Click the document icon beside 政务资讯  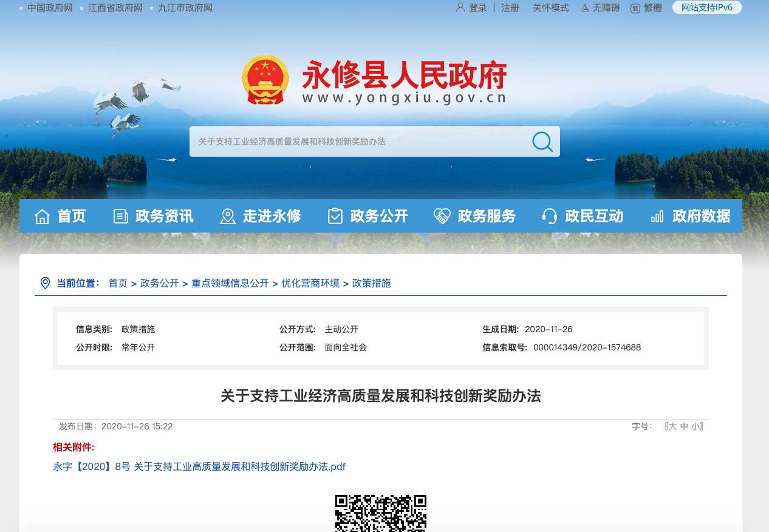121,216
